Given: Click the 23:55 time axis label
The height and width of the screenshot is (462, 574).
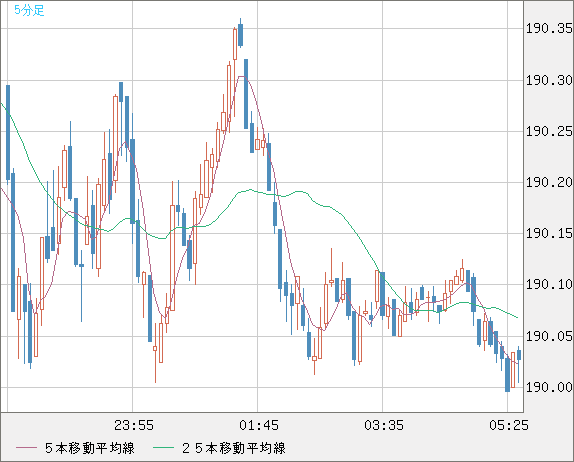Looking at the screenshot, I should coord(134,425).
